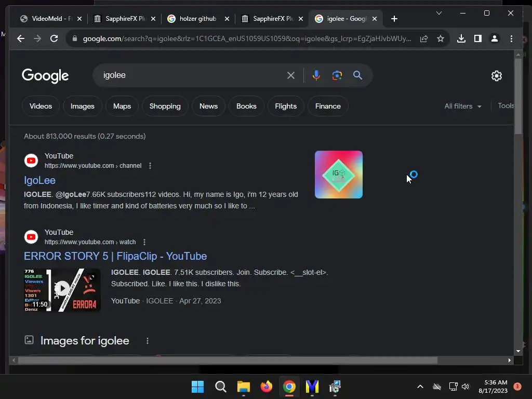Viewport: 532px width, 399px height.
Task: Close the holzer github tab
Action: pos(227,19)
